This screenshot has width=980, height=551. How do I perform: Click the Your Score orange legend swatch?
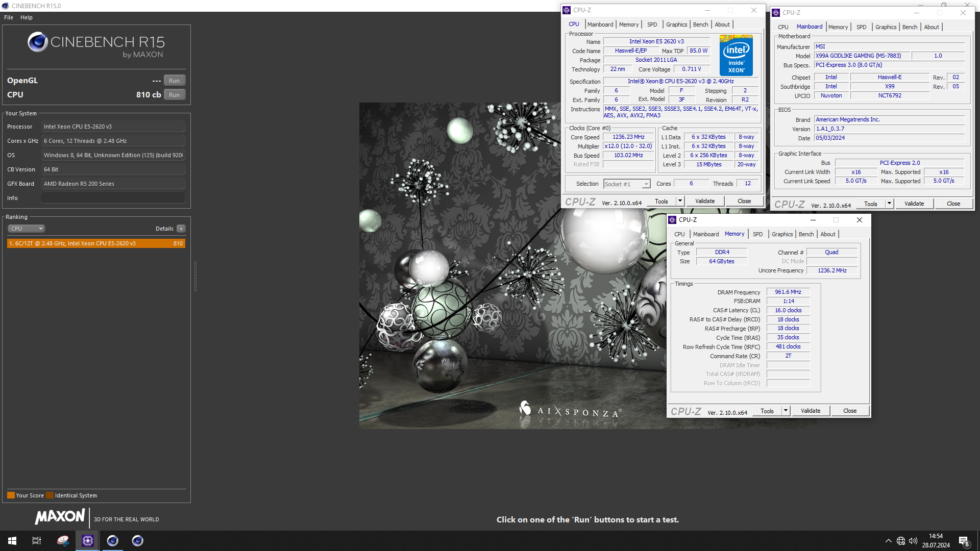tap(11, 495)
